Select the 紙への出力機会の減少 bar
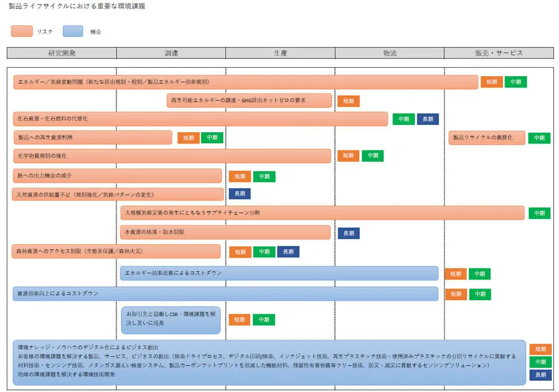Viewport: 559px width, 392px height. tap(117, 176)
